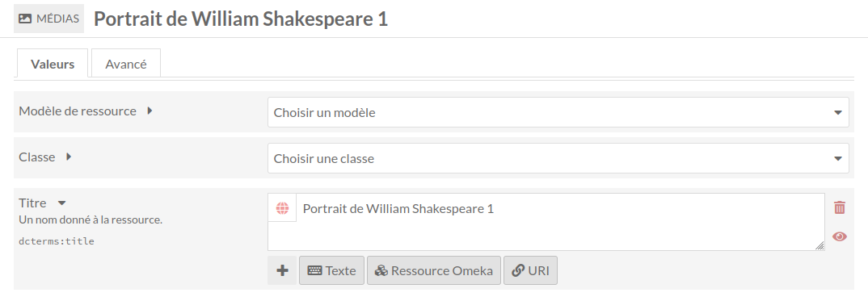Click the page heading Portrait de William Shakespeare 1

[241, 19]
